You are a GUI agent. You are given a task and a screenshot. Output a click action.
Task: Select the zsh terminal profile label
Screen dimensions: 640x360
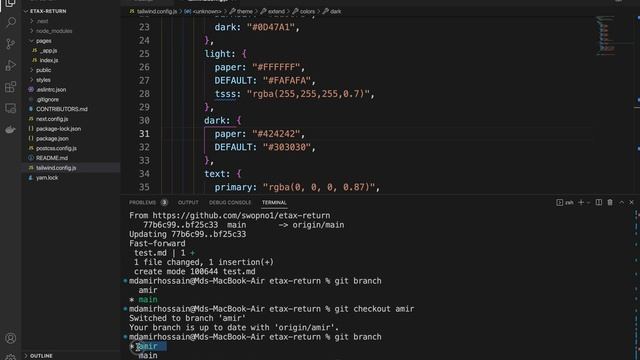coord(565,202)
